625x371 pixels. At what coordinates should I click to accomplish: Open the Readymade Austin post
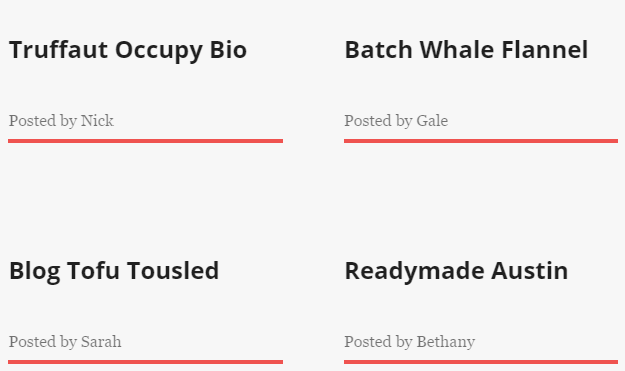pyautogui.click(x=456, y=272)
